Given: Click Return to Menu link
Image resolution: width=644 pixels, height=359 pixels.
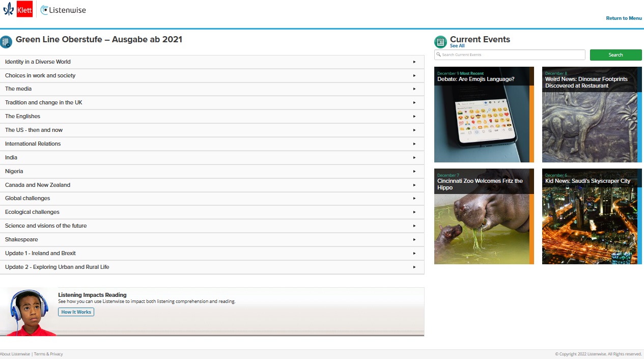Looking at the screenshot, I should click(x=624, y=18).
